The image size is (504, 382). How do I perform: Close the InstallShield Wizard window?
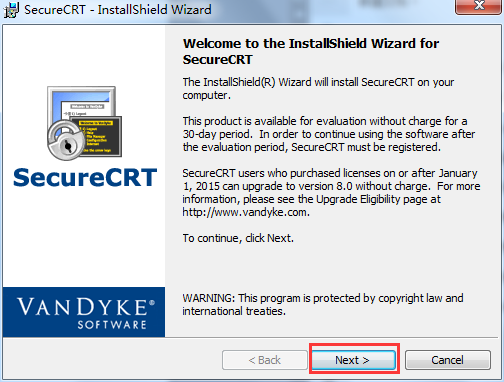[x=479, y=6]
